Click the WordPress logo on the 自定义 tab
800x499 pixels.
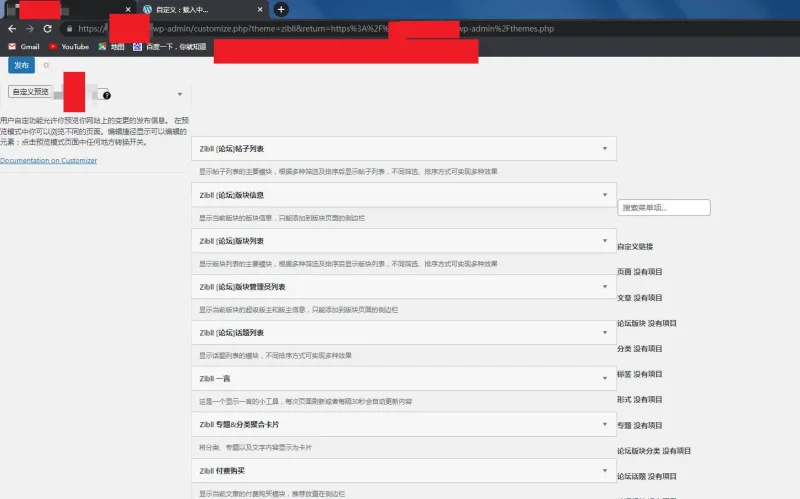[x=147, y=10]
